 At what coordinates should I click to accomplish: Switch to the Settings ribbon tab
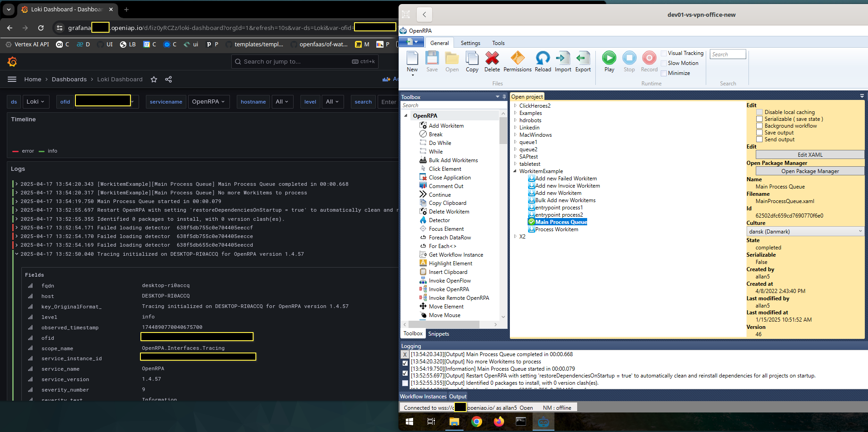point(470,43)
